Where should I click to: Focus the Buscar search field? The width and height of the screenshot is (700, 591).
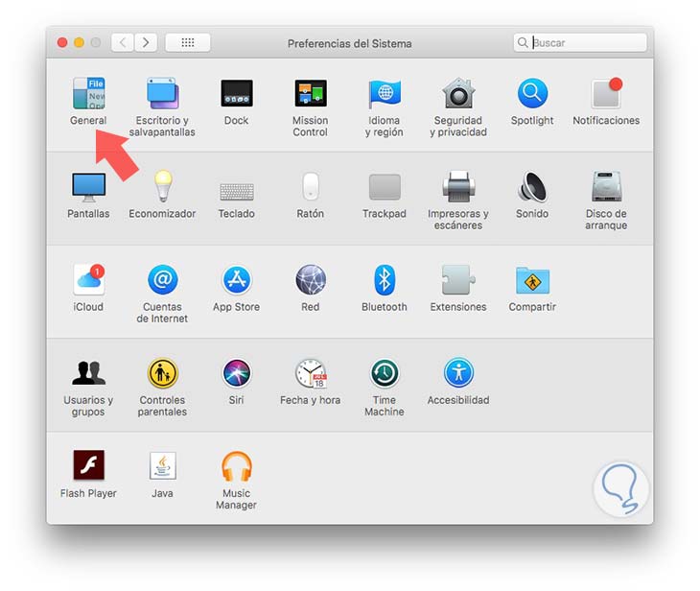(580, 43)
